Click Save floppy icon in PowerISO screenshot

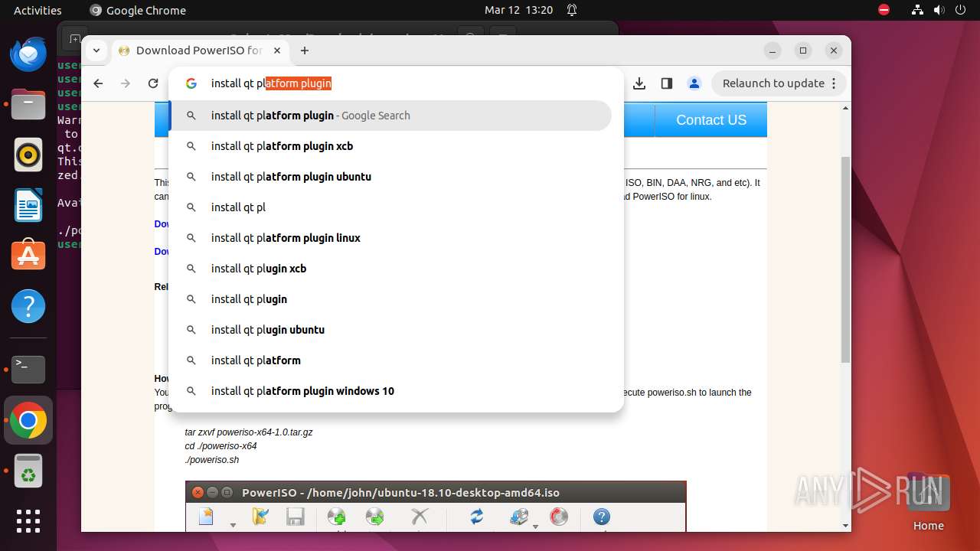(x=296, y=517)
